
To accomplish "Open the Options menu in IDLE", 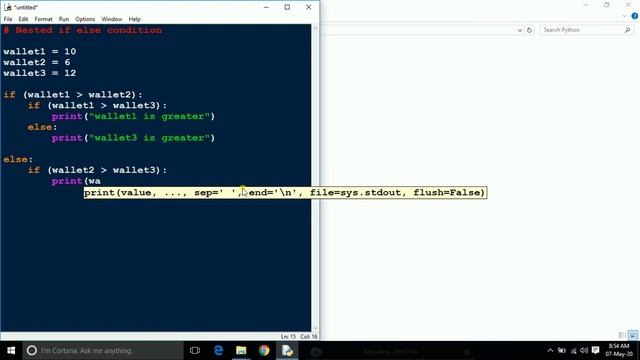I will 85,19.
